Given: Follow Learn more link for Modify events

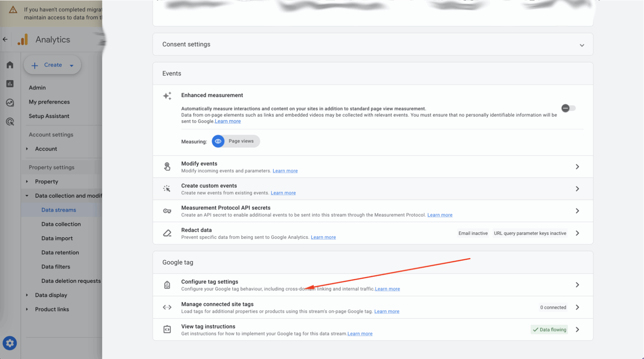Looking at the screenshot, I should (x=285, y=171).
